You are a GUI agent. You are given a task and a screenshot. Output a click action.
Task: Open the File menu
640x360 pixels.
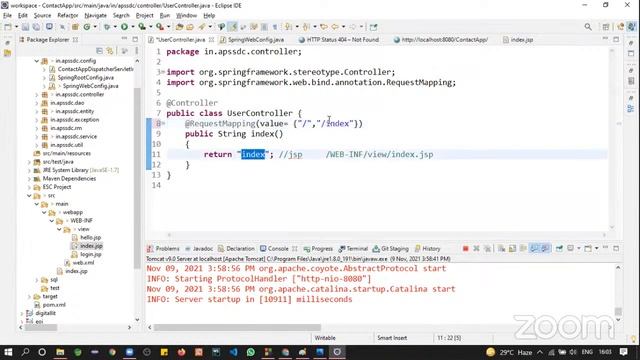[x=7, y=16]
